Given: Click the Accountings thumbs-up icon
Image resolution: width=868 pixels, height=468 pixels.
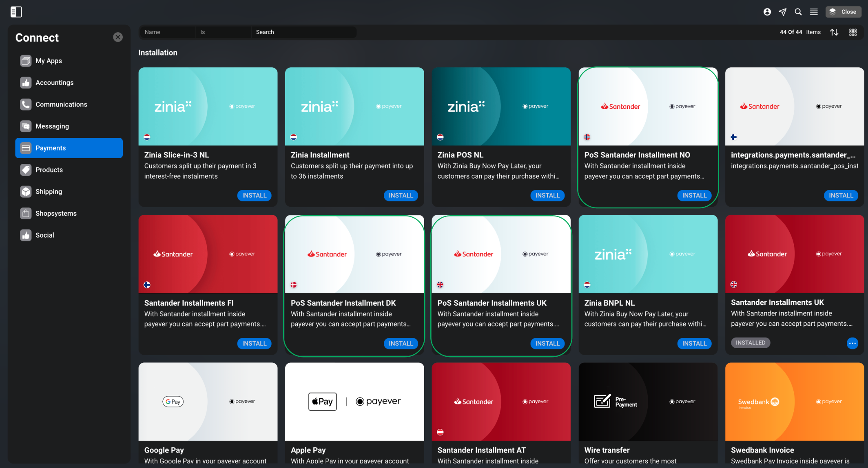Looking at the screenshot, I should (x=26, y=83).
